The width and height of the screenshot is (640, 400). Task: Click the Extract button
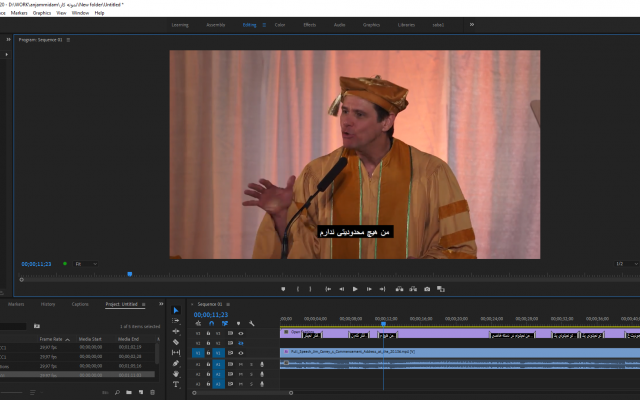tap(413, 289)
